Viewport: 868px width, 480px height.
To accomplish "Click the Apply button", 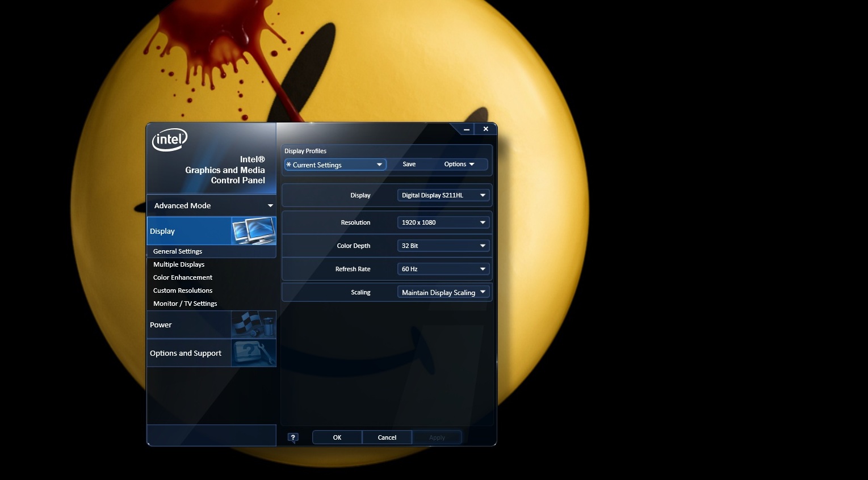I will click(x=437, y=437).
